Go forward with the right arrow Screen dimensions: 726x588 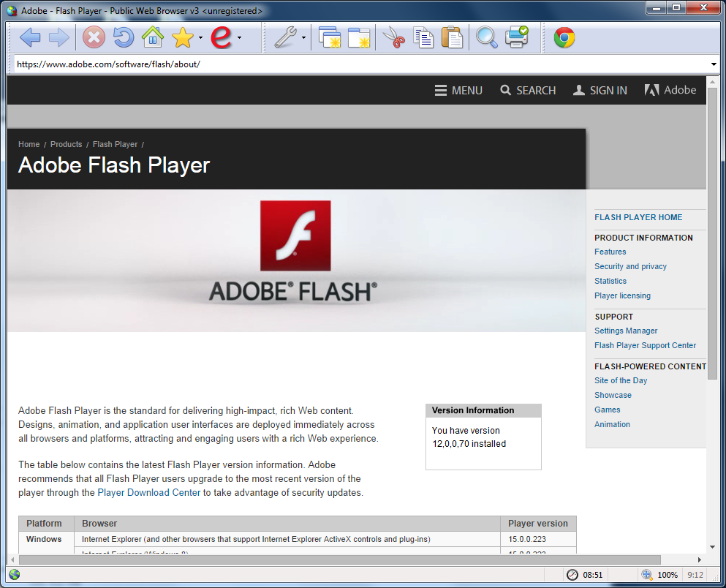pyautogui.click(x=58, y=37)
